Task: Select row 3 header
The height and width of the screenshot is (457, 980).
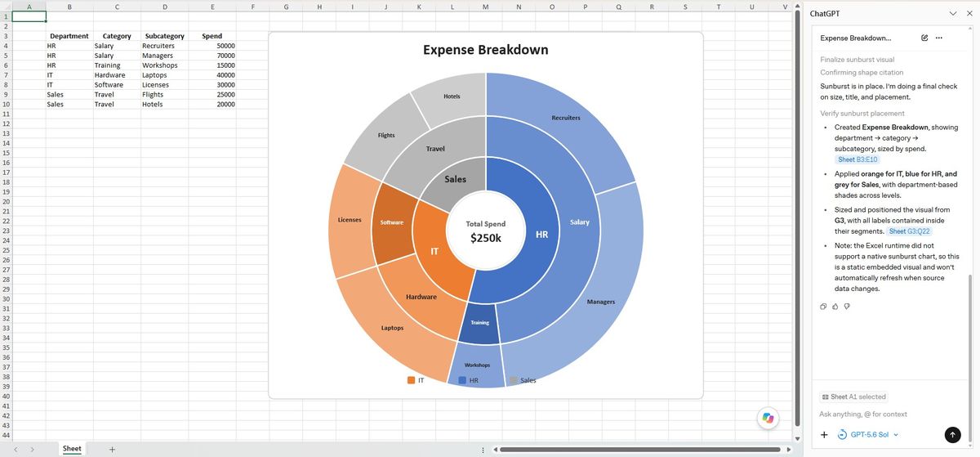Action: pos(6,36)
